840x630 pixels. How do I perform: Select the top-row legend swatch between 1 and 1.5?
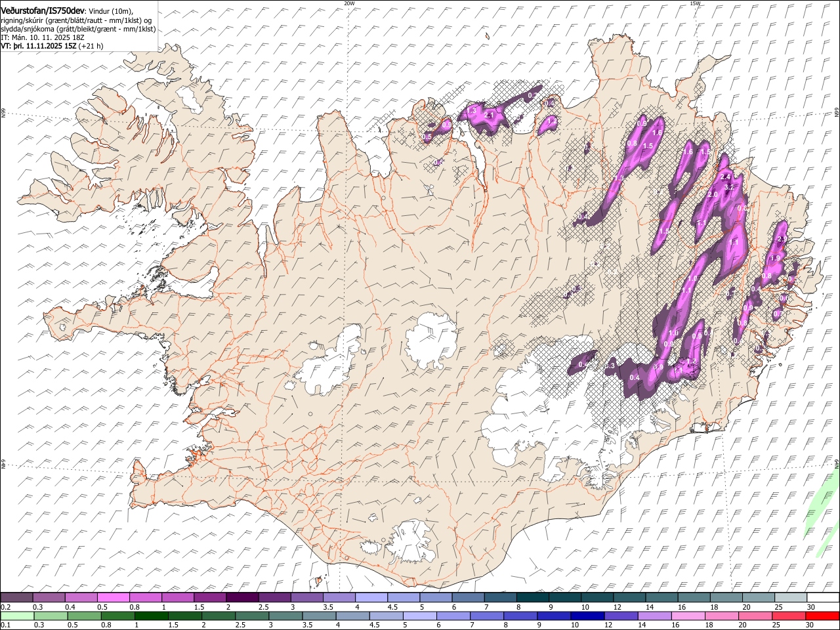tap(177, 597)
